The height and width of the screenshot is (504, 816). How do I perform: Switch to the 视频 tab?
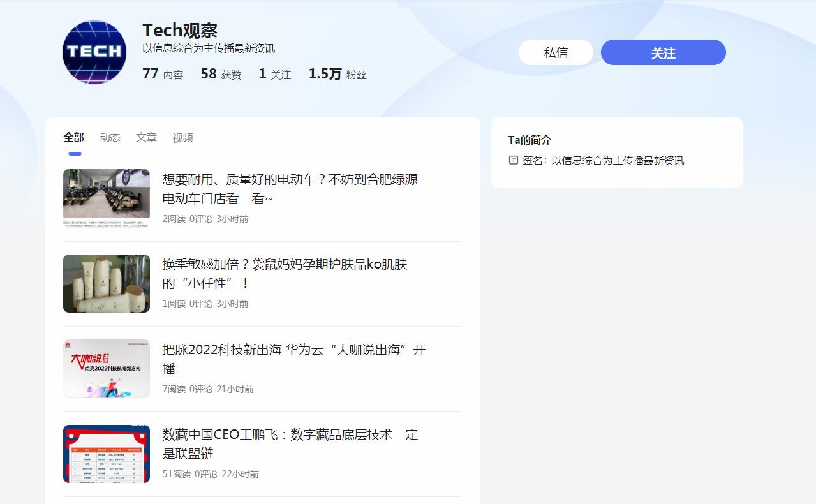click(x=182, y=137)
